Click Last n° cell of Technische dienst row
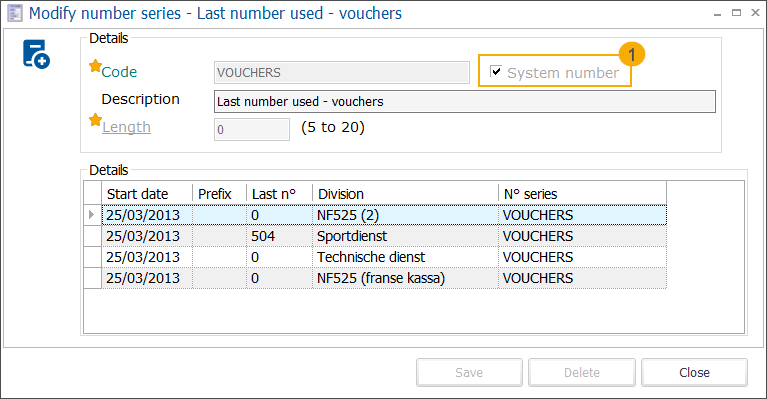The height and width of the screenshot is (399, 767). [279, 257]
